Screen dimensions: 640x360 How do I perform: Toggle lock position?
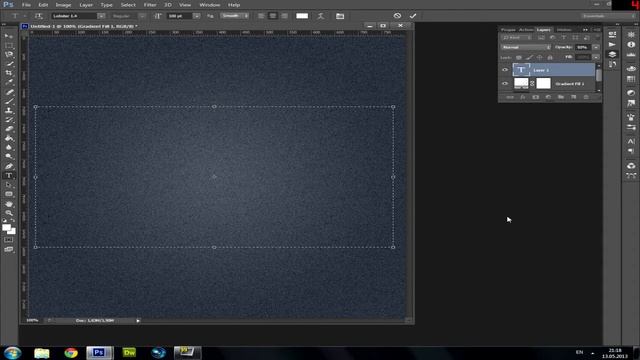[x=540, y=58]
